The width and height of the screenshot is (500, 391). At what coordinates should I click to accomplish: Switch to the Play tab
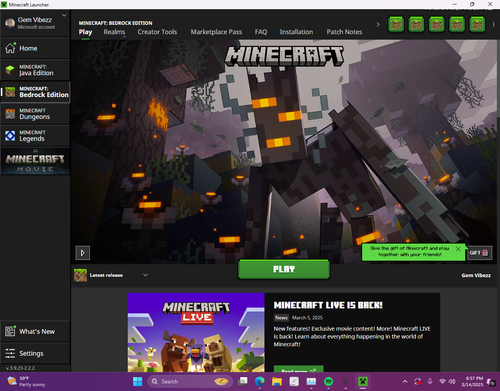85,32
